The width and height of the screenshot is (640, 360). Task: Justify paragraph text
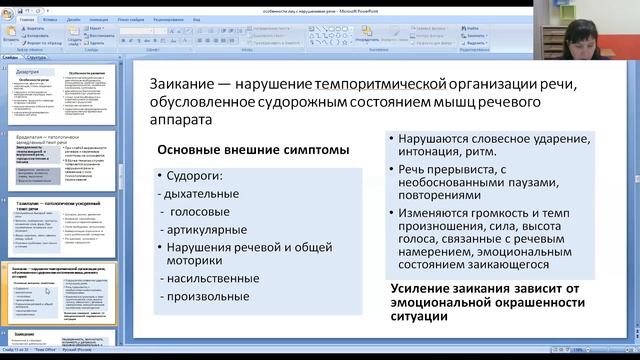tap(223, 41)
